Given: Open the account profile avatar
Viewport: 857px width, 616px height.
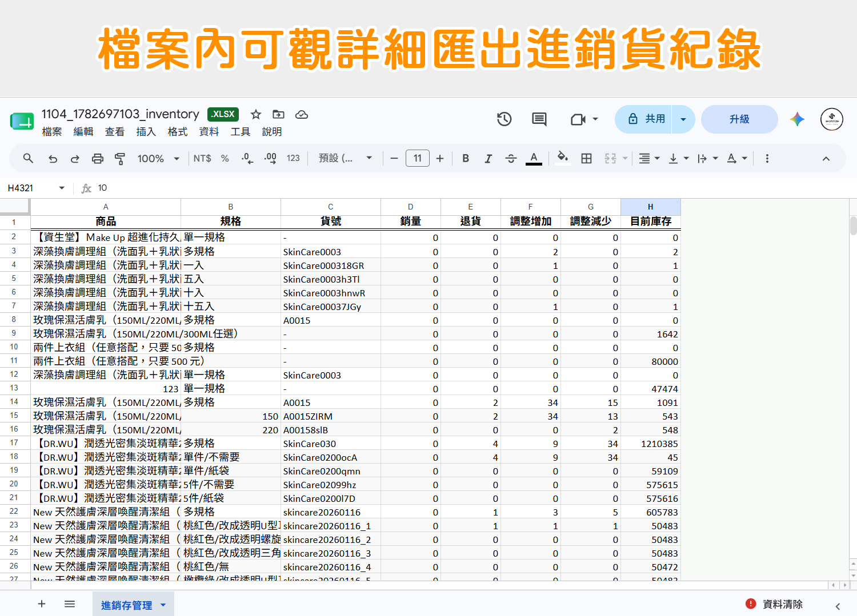Looking at the screenshot, I should click(x=832, y=119).
